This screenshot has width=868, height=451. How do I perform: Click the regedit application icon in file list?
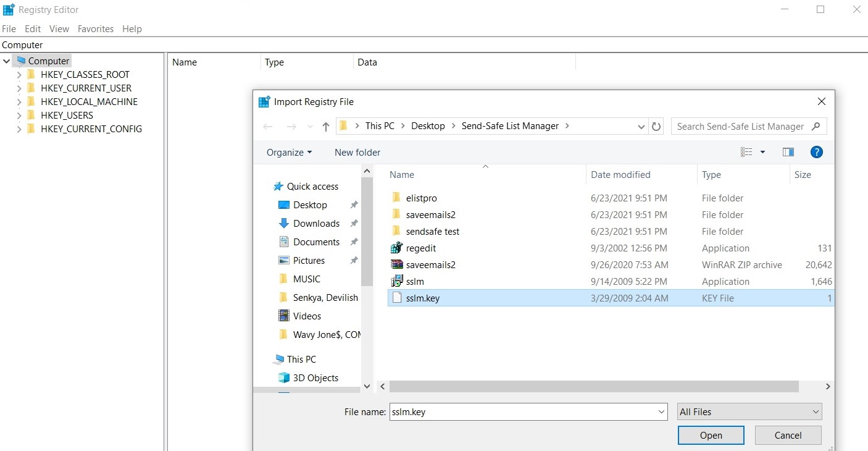pyautogui.click(x=396, y=248)
